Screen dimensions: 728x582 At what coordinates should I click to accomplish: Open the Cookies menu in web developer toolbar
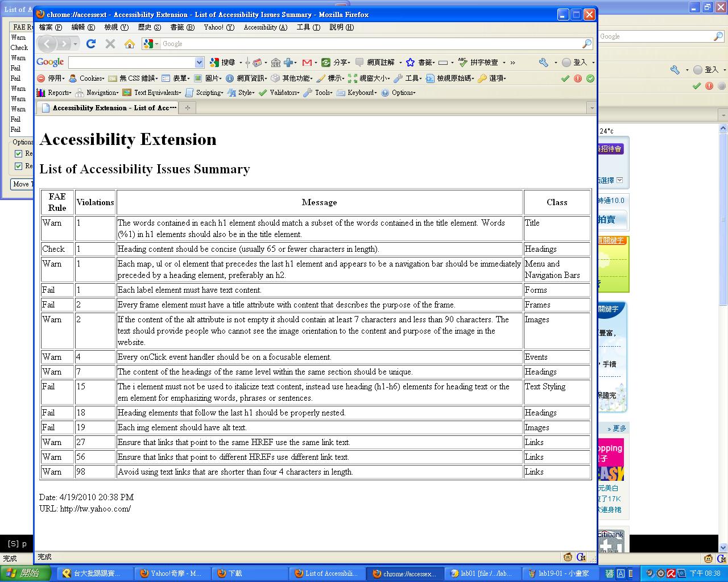(x=86, y=78)
